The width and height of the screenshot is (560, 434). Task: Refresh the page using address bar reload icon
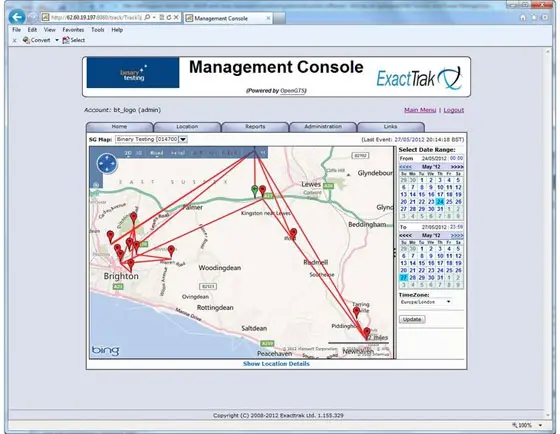169,17
